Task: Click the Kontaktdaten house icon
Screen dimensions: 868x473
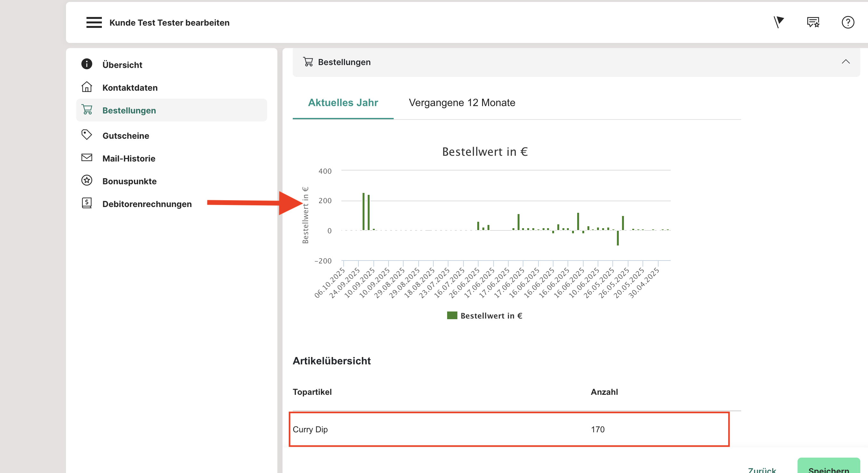Action: point(86,87)
